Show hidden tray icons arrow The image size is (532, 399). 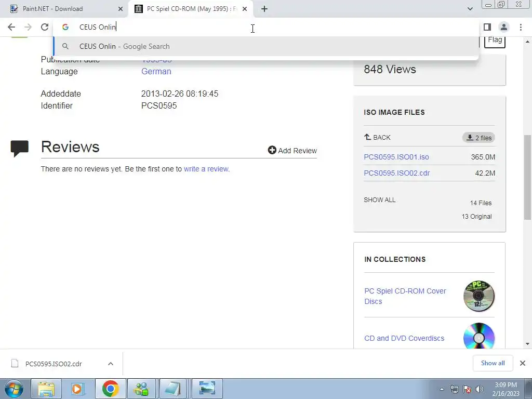tap(442, 389)
